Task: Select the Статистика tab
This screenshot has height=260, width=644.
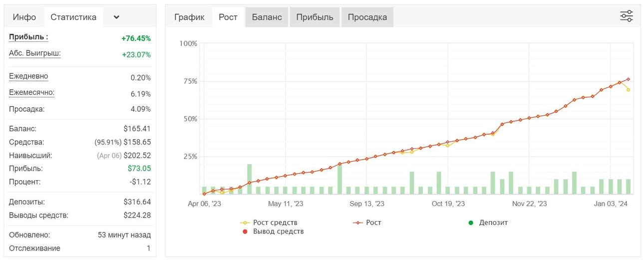Action: click(x=73, y=17)
